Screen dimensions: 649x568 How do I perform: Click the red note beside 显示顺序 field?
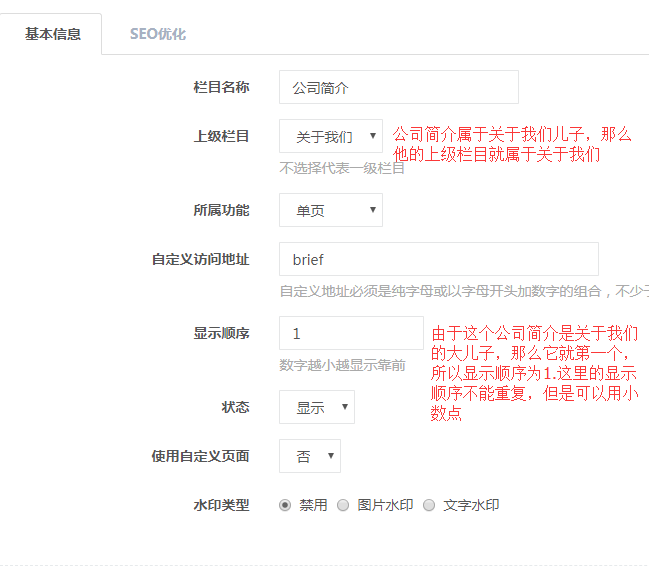click(x=534, y=372)
